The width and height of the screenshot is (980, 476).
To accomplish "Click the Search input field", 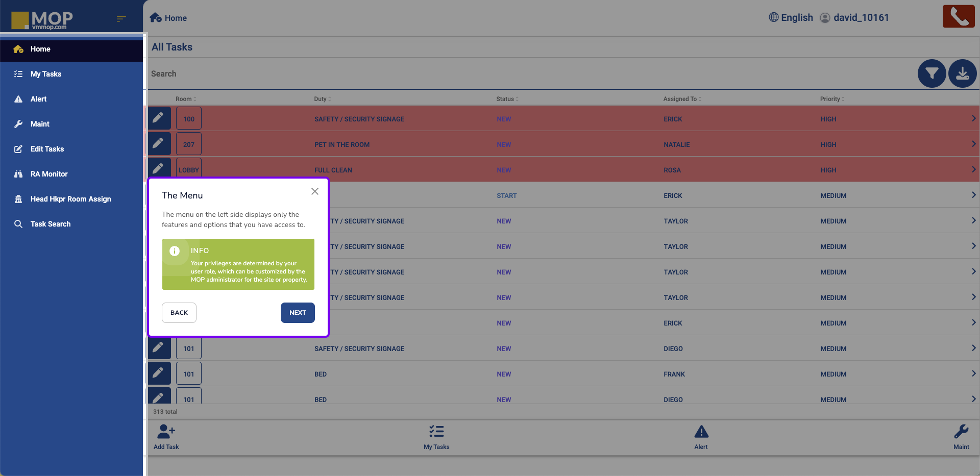I will (x=510, y=74).
